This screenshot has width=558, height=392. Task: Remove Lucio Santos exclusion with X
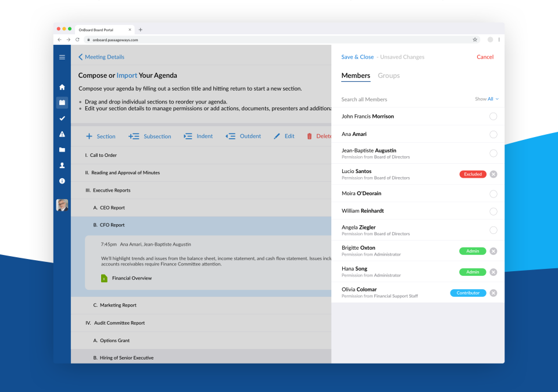(493, 174)
